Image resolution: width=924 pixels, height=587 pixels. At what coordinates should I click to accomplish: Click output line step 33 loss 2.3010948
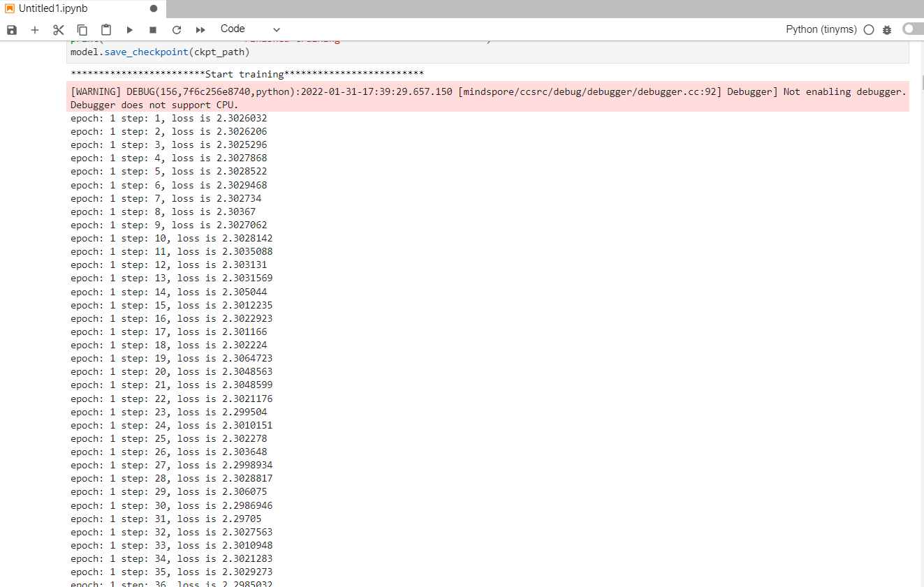(x=171, y=545)
